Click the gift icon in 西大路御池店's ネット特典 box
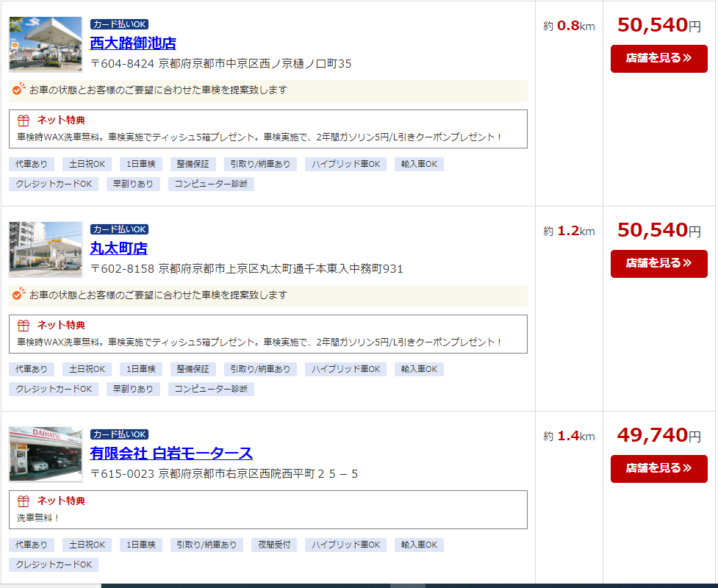This screenshot has height=588, width=718. click(24, 121)
